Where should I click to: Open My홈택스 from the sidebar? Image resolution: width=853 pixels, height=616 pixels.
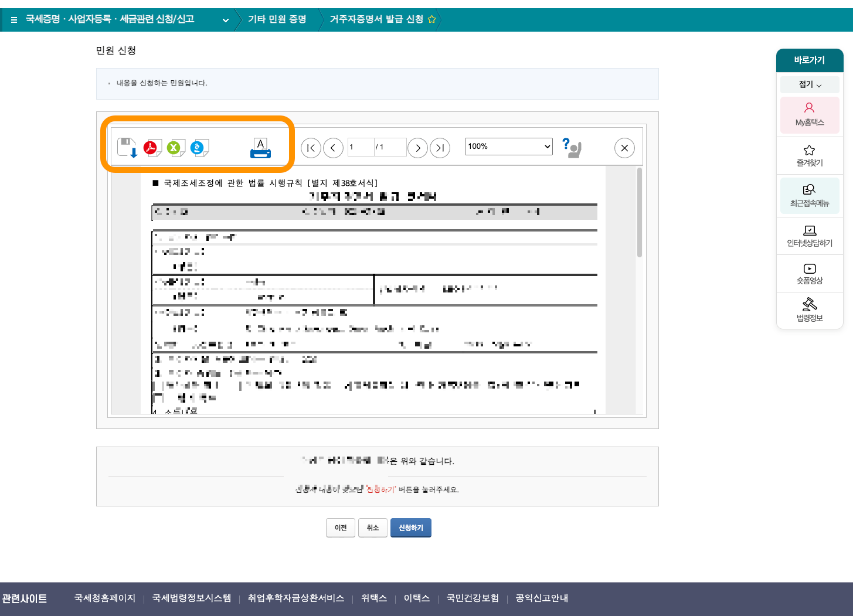click(x=810, y=115)
